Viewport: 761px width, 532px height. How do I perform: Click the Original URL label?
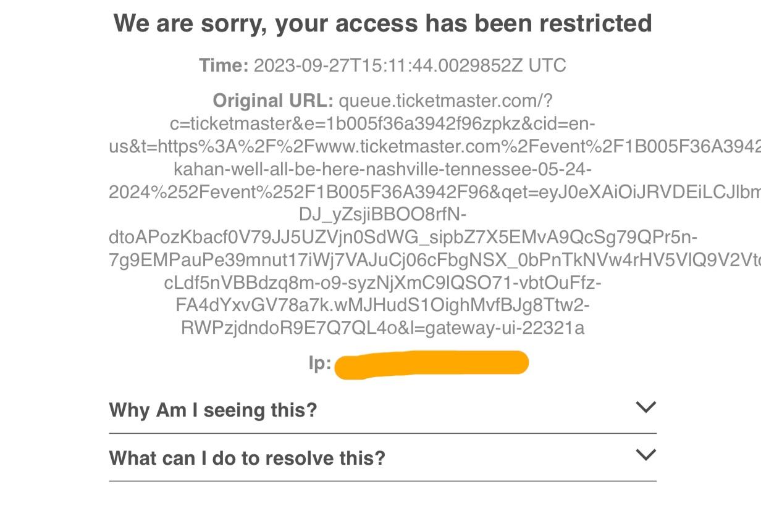tap(272, 100)
